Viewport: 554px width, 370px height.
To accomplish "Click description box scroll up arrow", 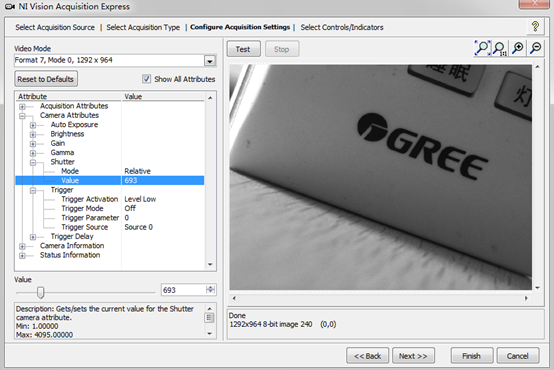I will pos(210,309).
